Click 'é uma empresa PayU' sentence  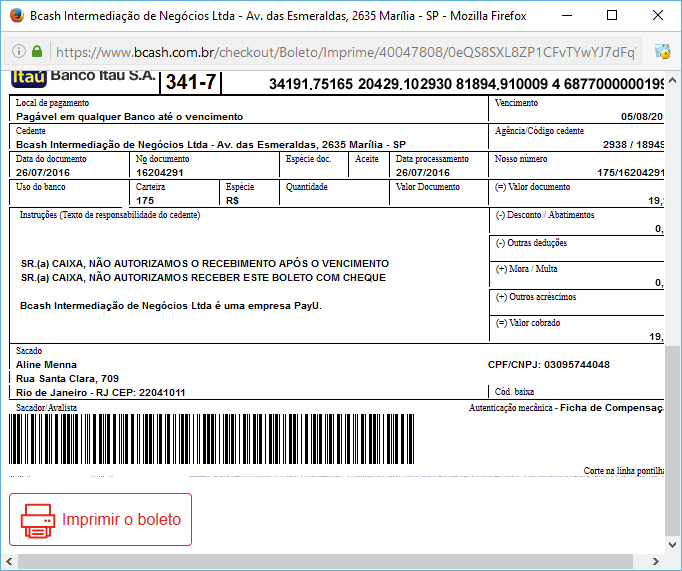coord(170,306)
